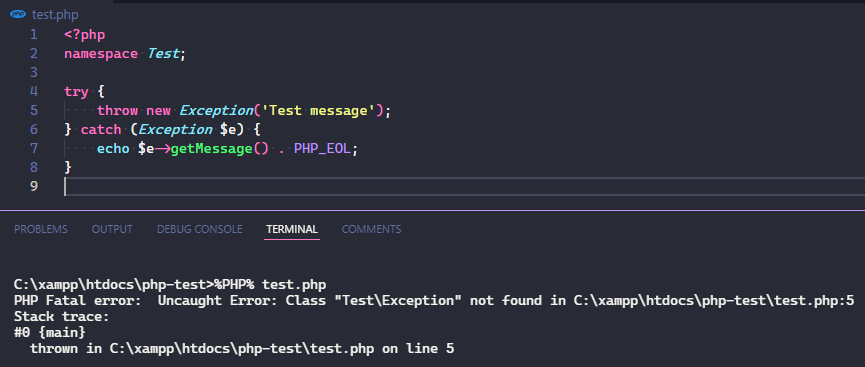Viewport: 865px width, 367px height.
Task: Switch to the OUTPUT tab
Action: point(112,229)
